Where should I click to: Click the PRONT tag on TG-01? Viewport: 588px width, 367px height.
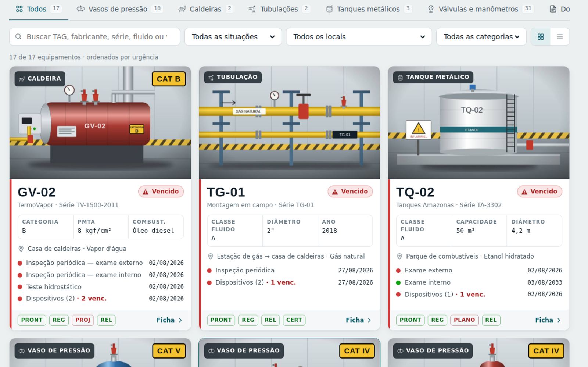(x=221, y=320)
